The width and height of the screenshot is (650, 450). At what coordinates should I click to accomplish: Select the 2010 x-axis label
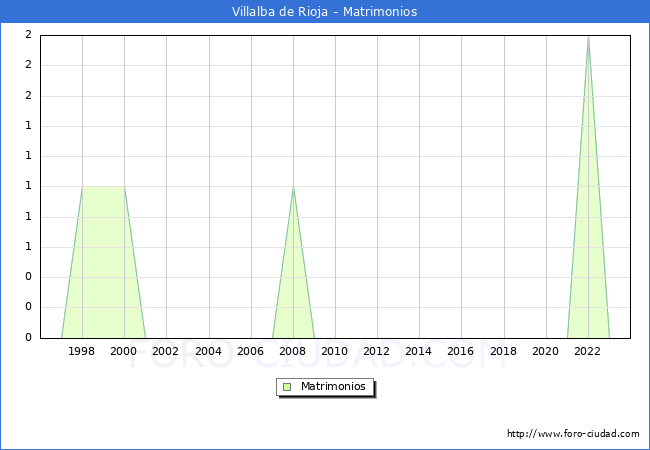335,351
